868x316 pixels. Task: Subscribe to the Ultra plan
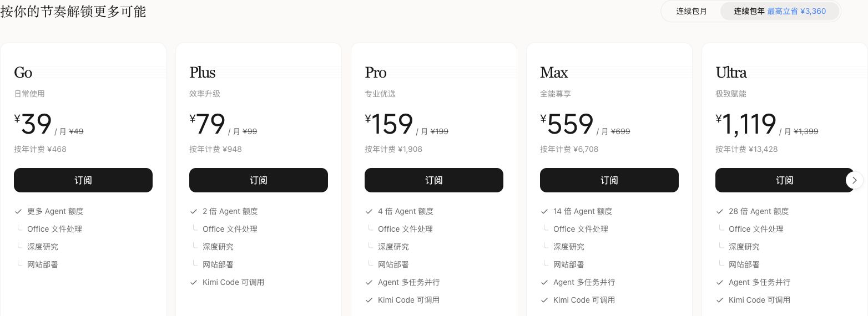point(785,180)
